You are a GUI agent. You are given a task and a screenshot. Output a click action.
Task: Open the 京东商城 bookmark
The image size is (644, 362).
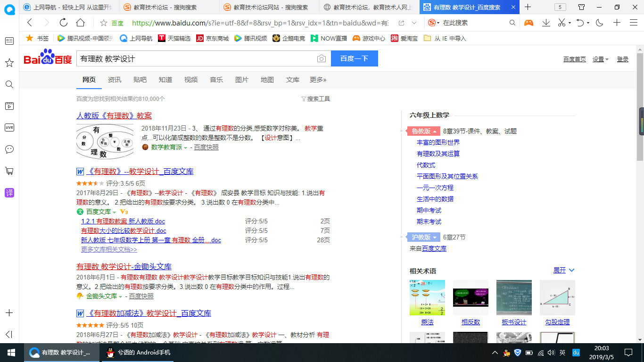click(x=212, y=38)
